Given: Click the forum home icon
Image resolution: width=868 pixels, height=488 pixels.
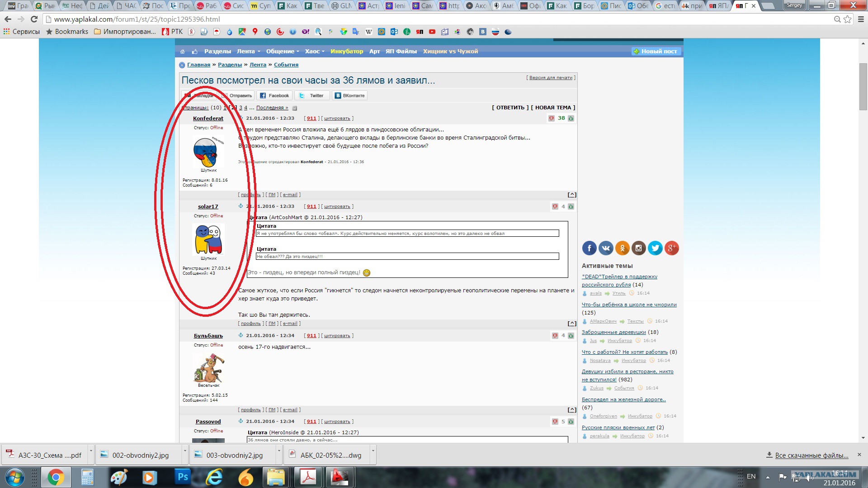Looking at the screenshot, I should (182, 52).
